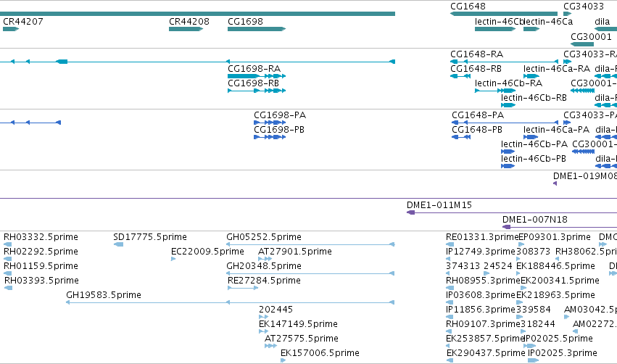Click the dila gene label
617x364 pixels.
point(602,22)
